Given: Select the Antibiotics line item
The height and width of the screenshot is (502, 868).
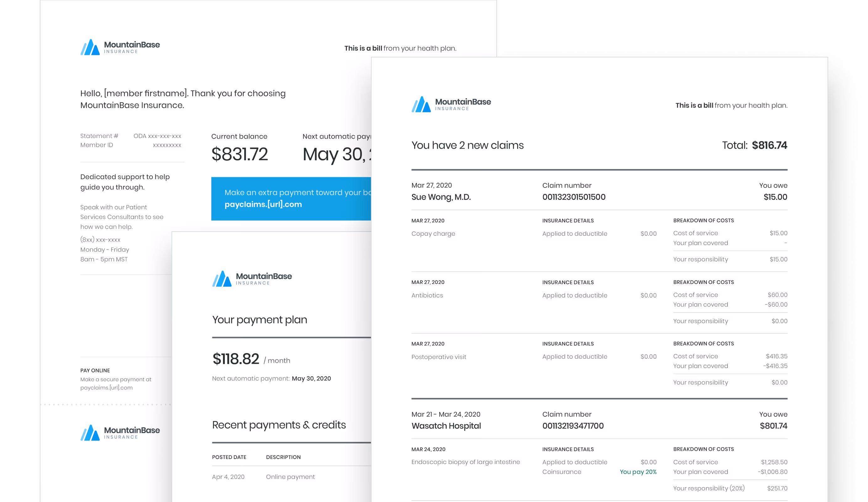Looking at the screenshot, I should 427,295.
